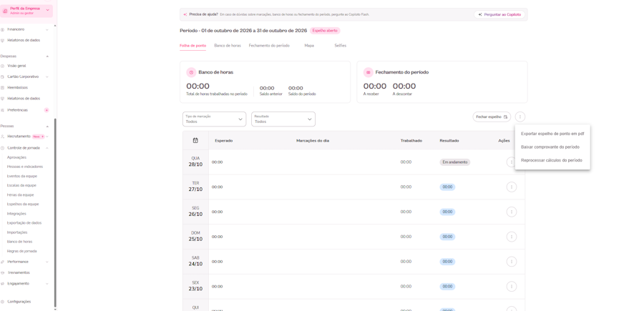This screenshot has width=644, height=311.
Task: Click the Financeiro sidebar icon
Action: [x=2, y=29]
